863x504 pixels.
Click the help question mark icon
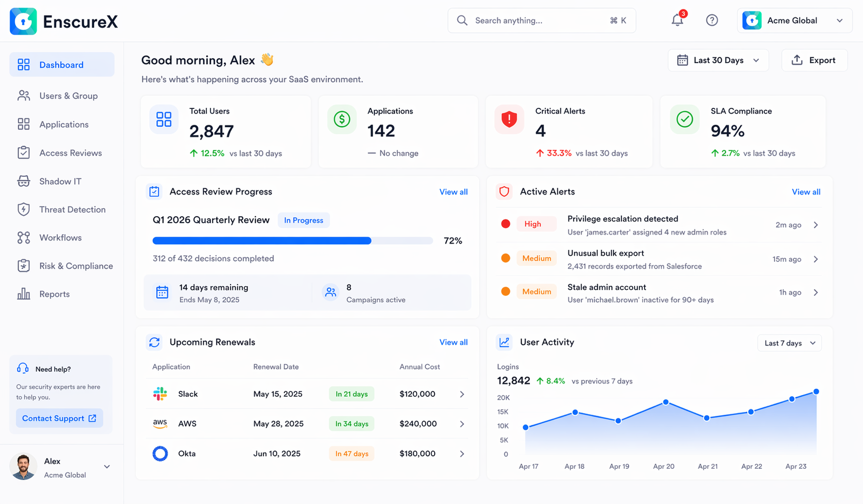[712, 20]
